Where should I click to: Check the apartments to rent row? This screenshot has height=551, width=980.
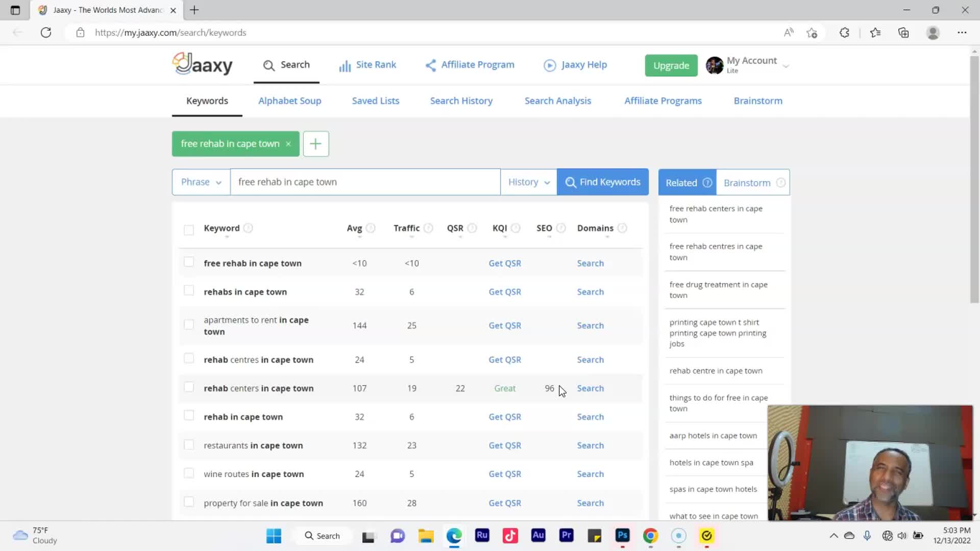[189, 324]
